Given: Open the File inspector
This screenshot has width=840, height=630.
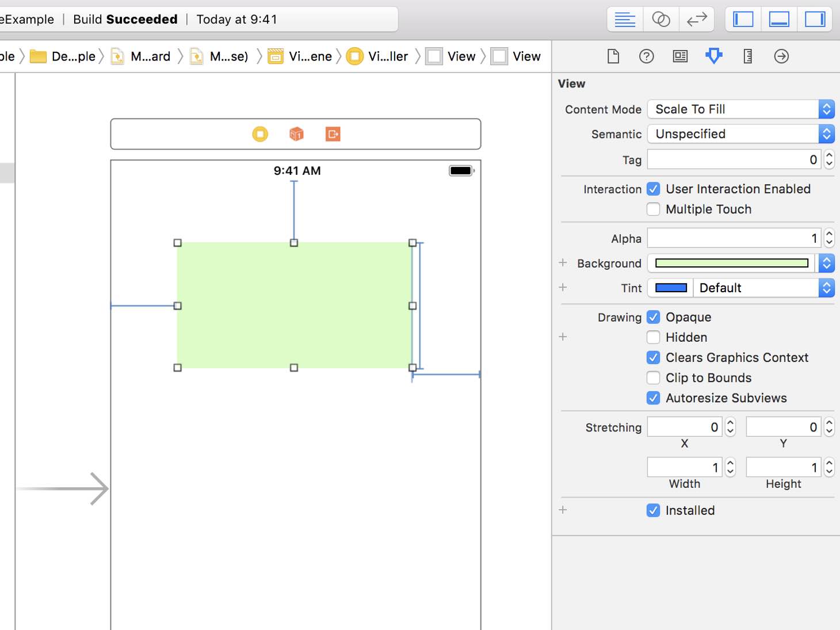Looking at the screenshot, I should (x=613, y=56).
